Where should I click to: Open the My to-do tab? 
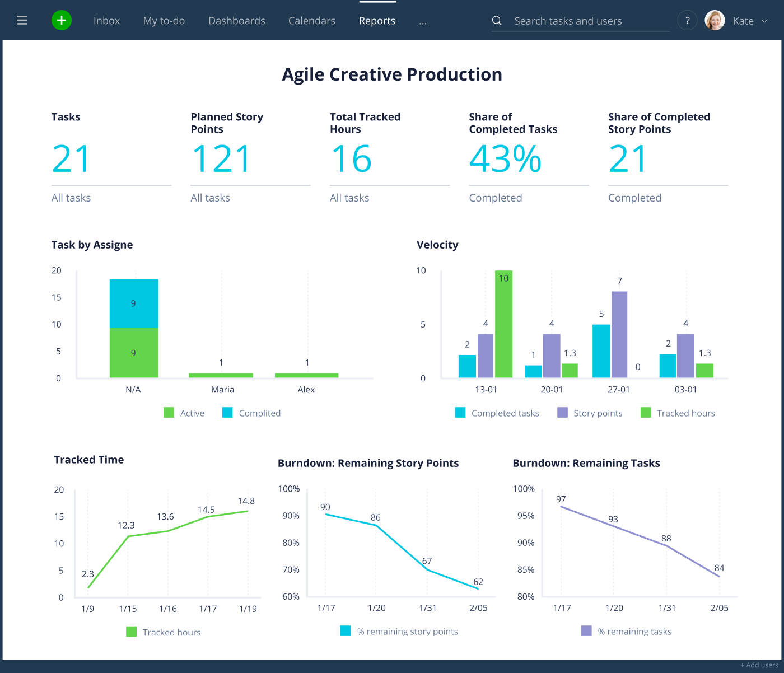coord(164,21)
